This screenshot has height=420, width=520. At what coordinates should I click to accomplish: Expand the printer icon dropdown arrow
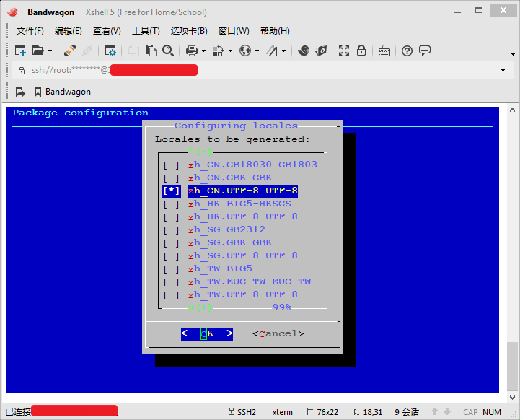point(204,51)
